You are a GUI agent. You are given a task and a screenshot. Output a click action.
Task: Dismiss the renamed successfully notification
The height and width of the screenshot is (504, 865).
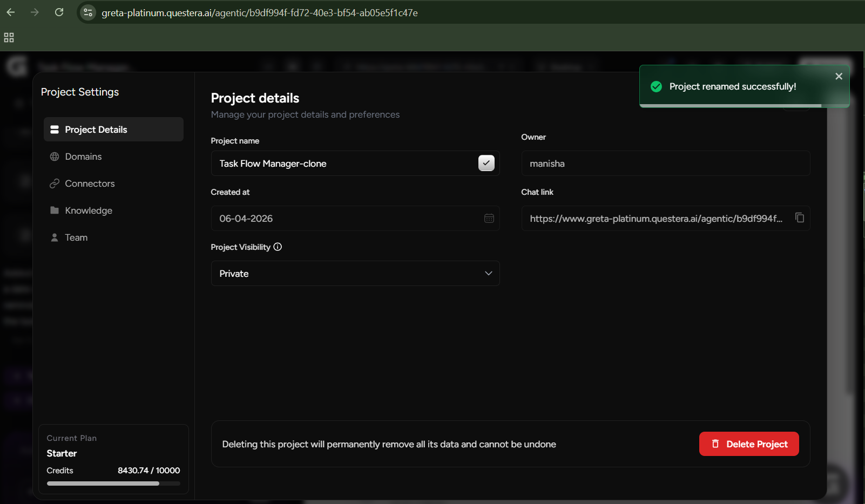click(x=839, y=76)
